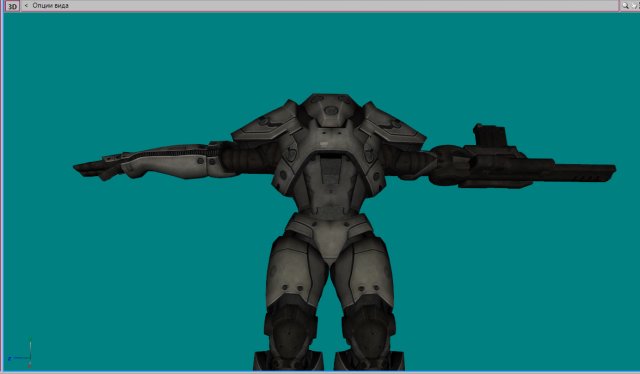Screen dimensions: 640x374
Task: Click the 3D view mode button
Action: tap(12, 6)
